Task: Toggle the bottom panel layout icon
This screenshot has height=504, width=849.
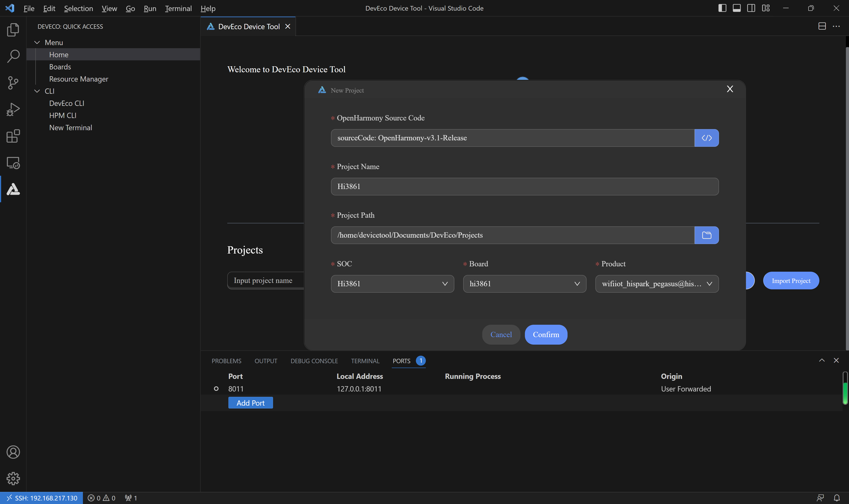Action: [x=737, y=8]
